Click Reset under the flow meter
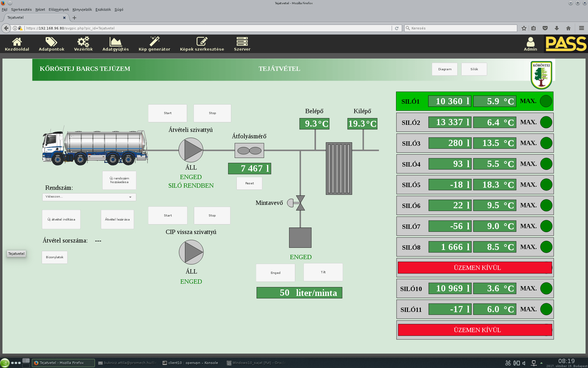 (249, 183)
